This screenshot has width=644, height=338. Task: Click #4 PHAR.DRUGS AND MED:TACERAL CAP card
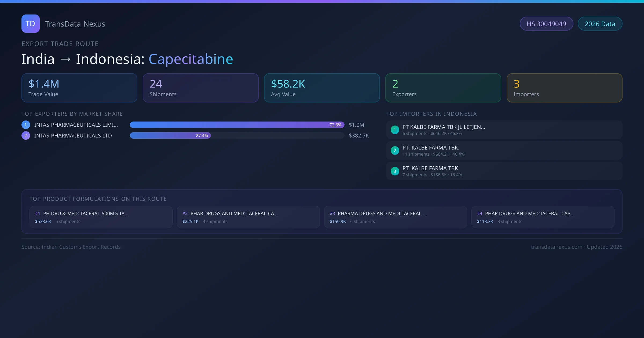(x=543, y=217)
